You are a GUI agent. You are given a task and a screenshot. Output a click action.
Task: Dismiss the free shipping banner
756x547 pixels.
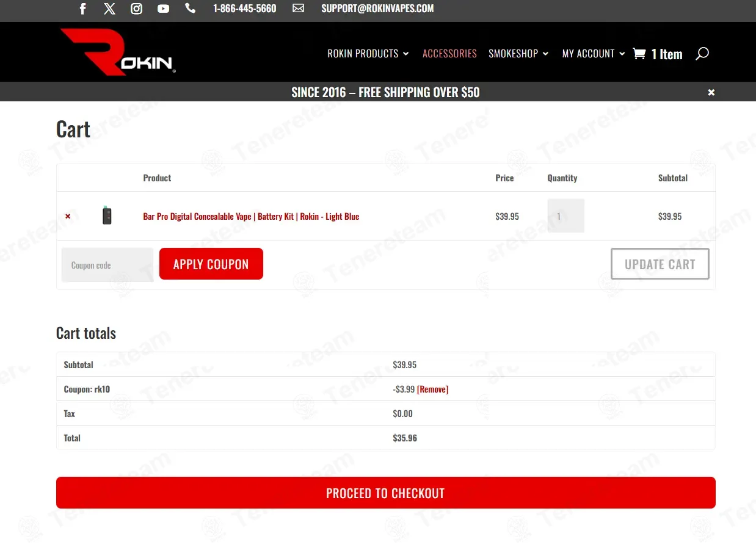pyautogui.click(x=711, y=92)
